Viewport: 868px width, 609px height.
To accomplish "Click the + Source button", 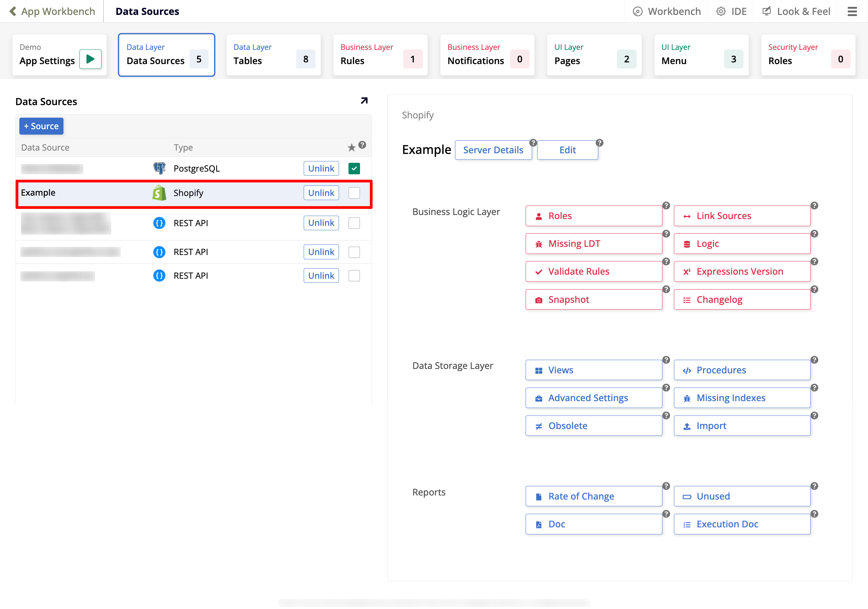I will (x=41, y=126).
